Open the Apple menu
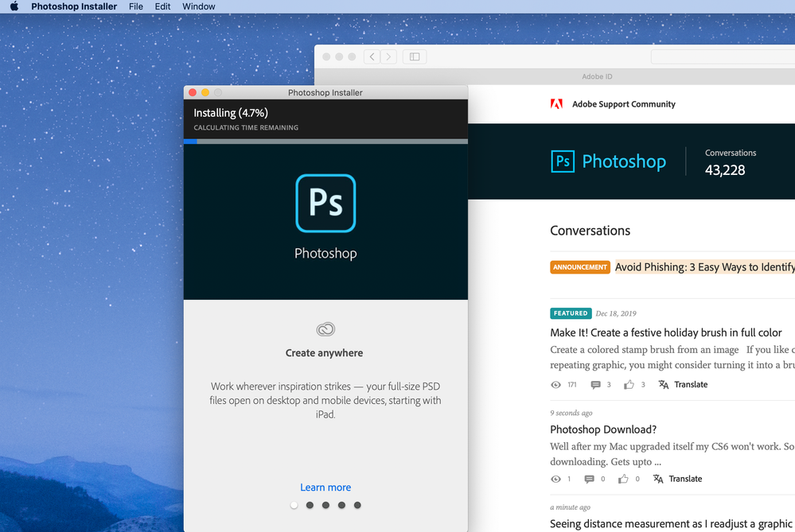795x532 pixels. click(x=14, y=6)
